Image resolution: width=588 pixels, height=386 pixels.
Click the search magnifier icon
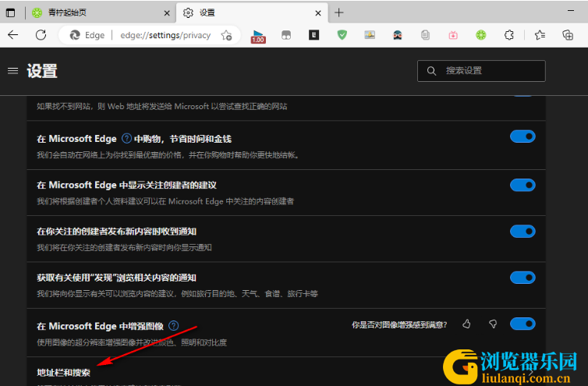(x=431, y=71)
